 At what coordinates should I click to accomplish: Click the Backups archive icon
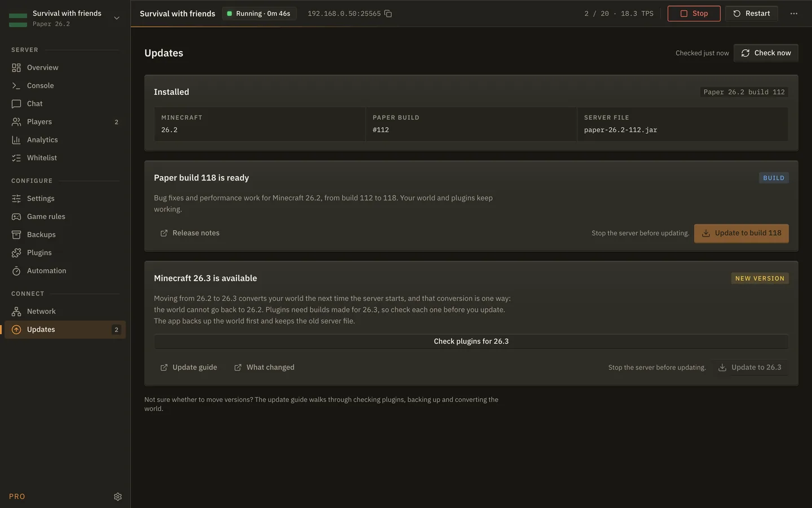16,235
